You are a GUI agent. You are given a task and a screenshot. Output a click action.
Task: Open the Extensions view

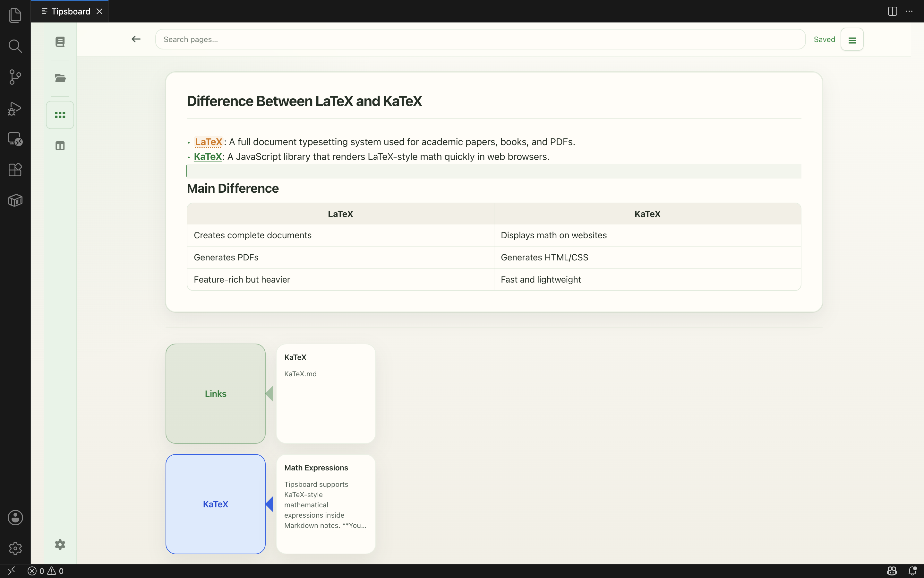pos(15,170)
